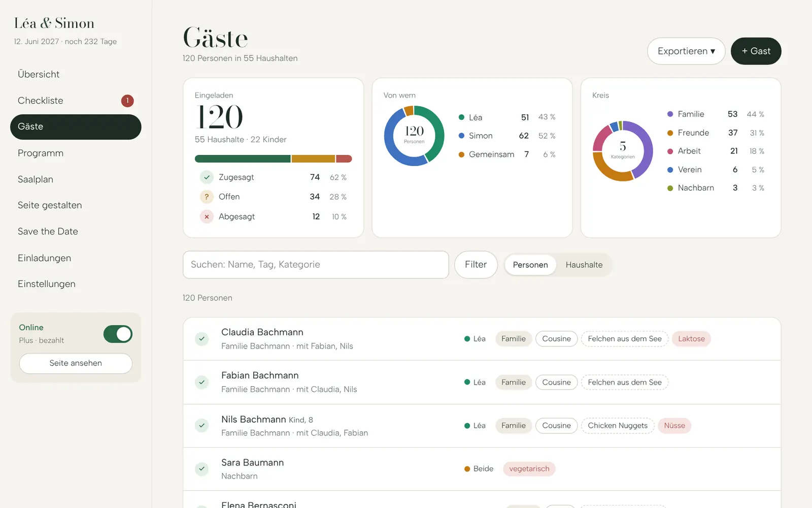Click Chicken Nuggets tag on Nils Bachmann
The image size is (812, 508).
point(618,426)
